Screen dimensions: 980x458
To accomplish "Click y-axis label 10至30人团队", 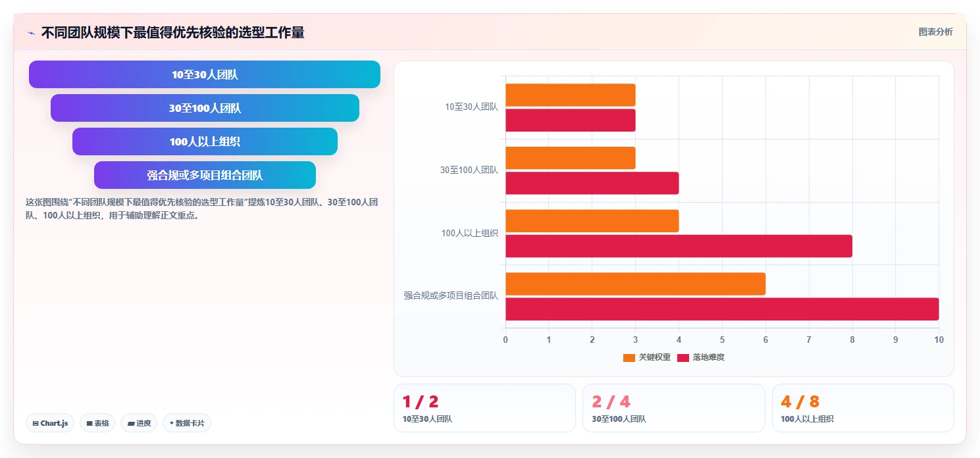I will [x=472, y=107].
